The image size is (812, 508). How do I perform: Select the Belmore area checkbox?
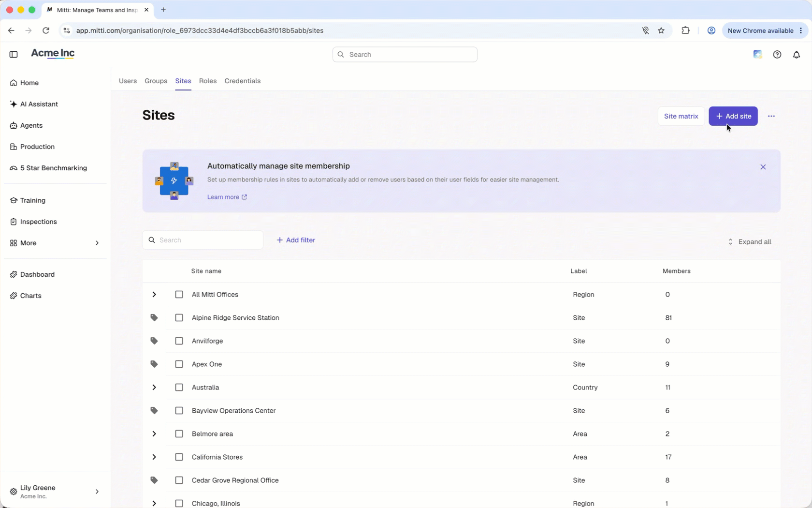(179, 434)
